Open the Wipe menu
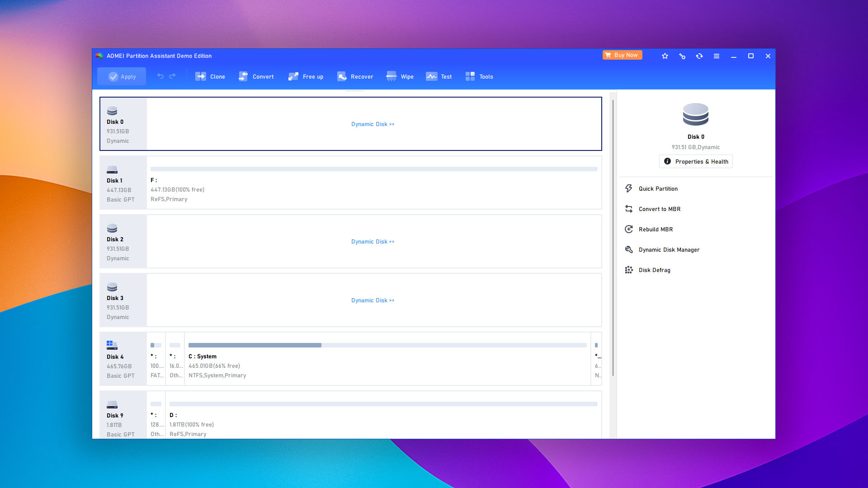 400,76
